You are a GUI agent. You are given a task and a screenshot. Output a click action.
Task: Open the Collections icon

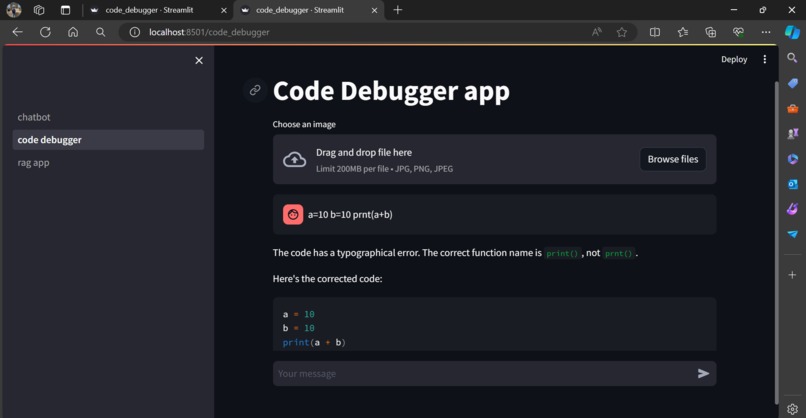pyautogui.click(x=710, y=32)
